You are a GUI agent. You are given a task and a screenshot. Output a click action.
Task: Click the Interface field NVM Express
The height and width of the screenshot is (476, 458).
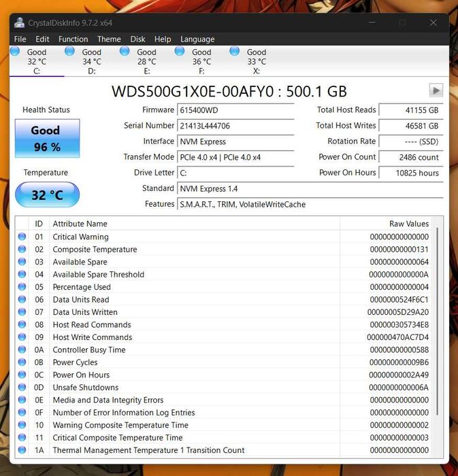[x=235, y=141]
